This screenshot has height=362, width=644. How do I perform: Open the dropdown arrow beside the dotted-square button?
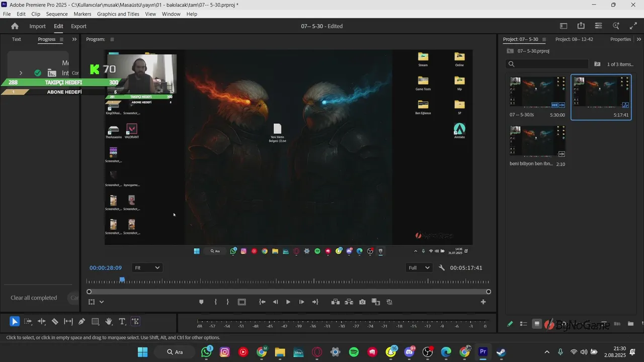[102, 302]
